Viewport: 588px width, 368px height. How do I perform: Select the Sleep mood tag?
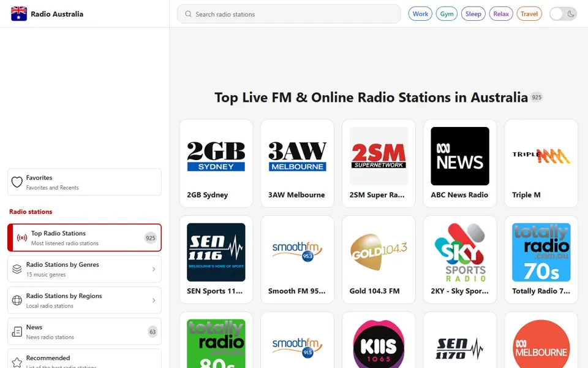pos(473,14)
